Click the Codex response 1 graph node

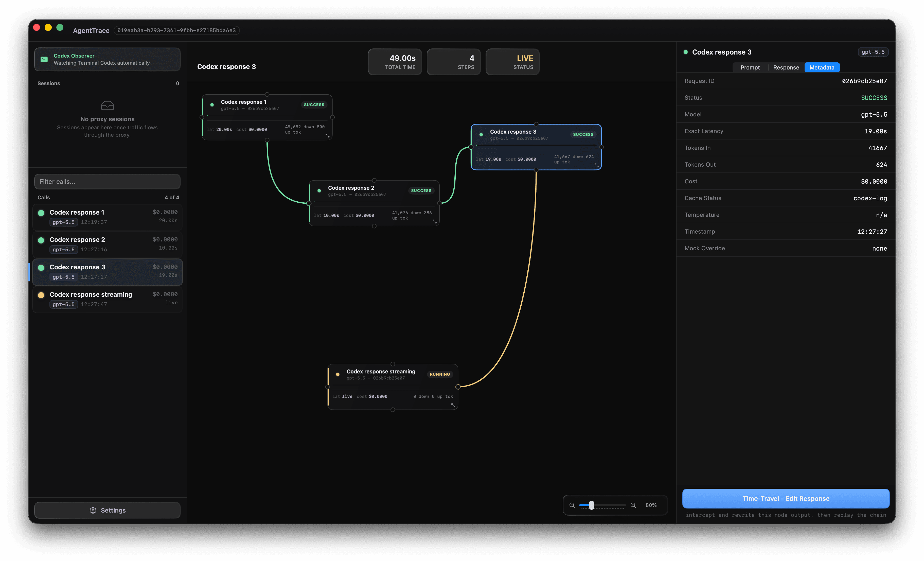[x=267, y=117]
